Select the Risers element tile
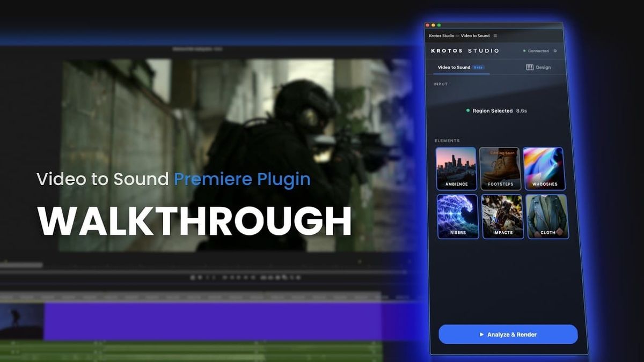This screenshot has width=644, height=362. click(457, 216)
